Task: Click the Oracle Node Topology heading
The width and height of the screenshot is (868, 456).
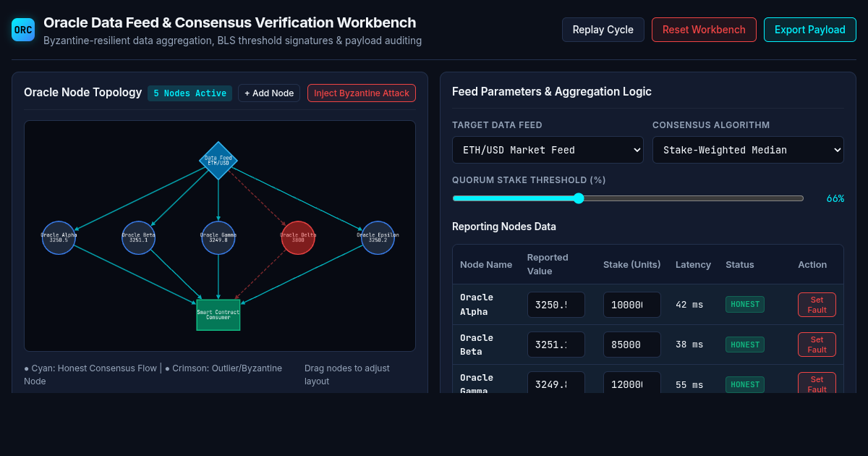Action: 82,93
